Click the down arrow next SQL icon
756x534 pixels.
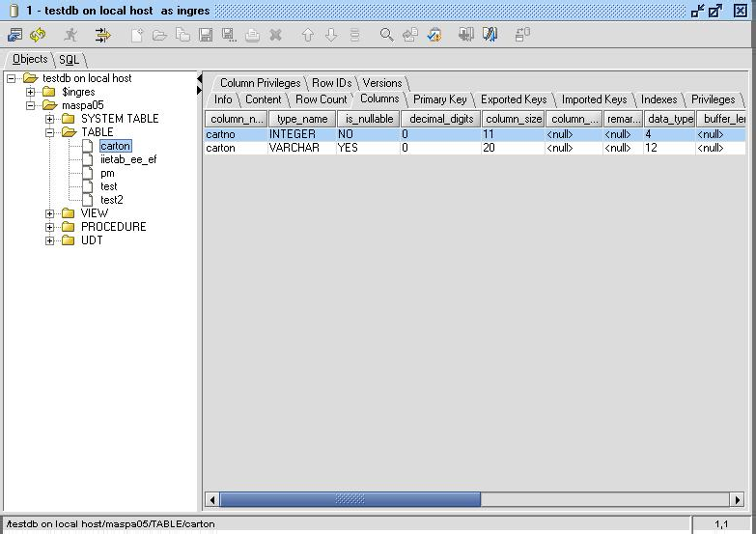coord(331,35)
